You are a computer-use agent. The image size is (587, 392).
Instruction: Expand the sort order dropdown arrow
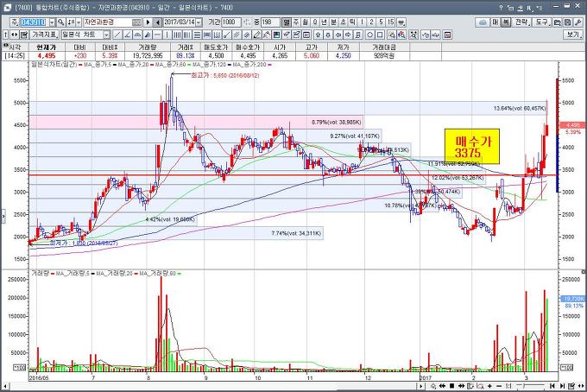(x=79, y=22)
